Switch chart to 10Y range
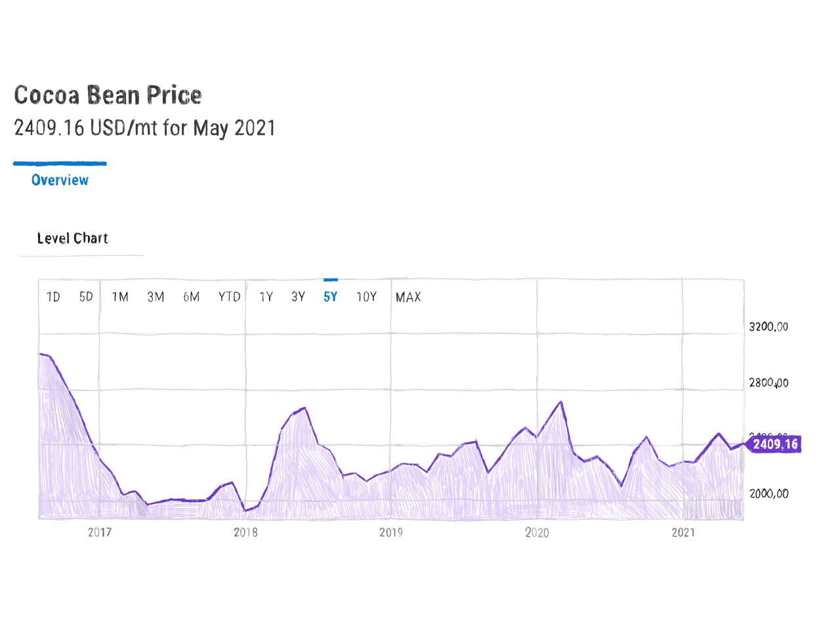840x630 pixels. pos(366,297)
